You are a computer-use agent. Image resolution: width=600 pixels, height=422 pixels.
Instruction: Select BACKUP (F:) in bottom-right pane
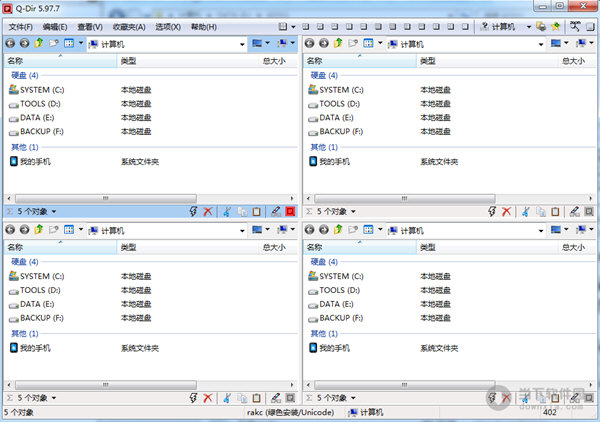coord(336,318)
